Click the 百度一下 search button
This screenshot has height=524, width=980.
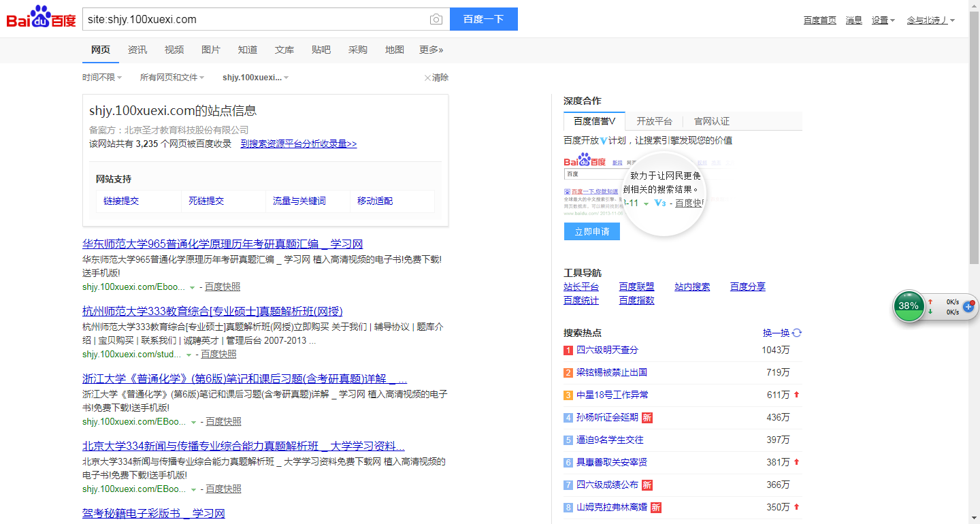pyautogui.click(x=484, y=19)
